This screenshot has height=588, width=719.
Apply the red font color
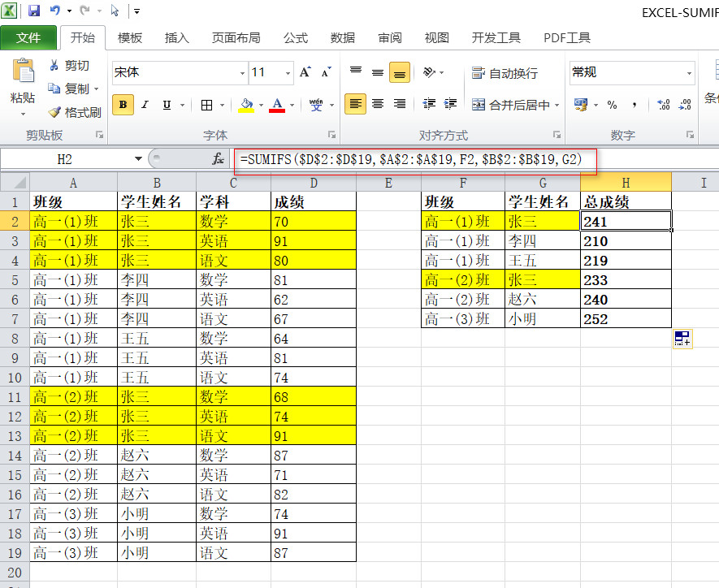pyautogui.click(x=277, y=105)
